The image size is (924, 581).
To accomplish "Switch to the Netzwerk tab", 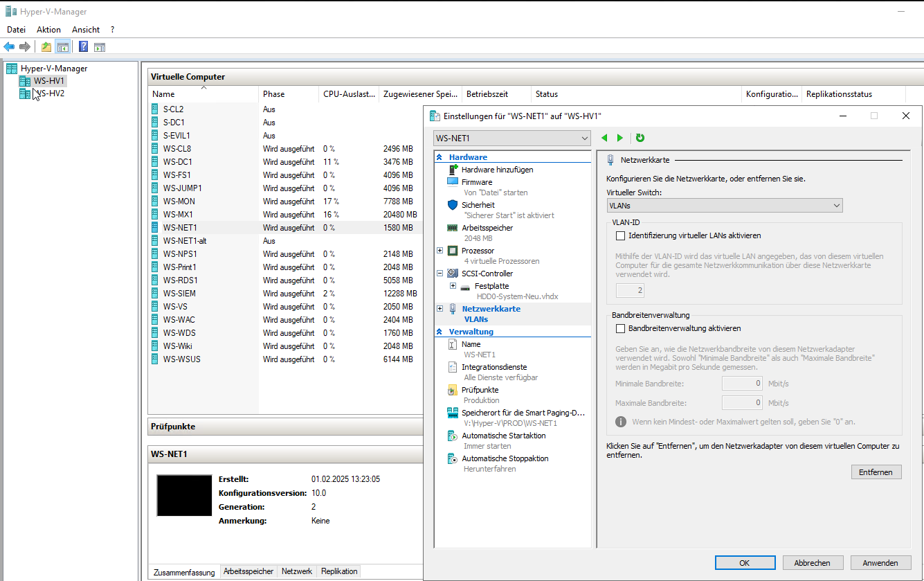I will click(x=297, y=571).
